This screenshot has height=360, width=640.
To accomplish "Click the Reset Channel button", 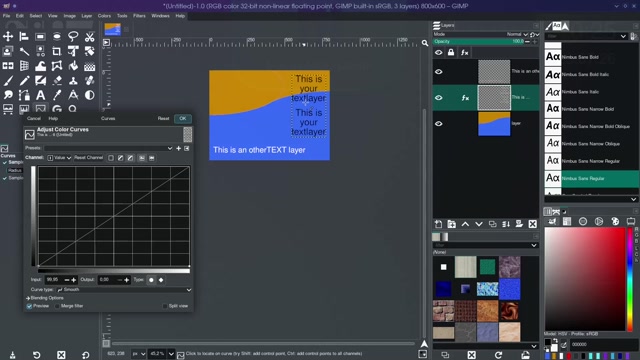I will (89, 158).
